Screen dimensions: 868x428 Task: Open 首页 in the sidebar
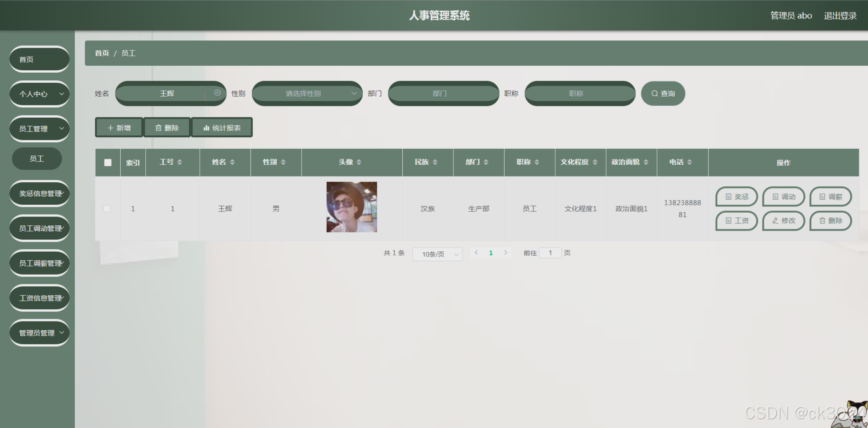39,59
